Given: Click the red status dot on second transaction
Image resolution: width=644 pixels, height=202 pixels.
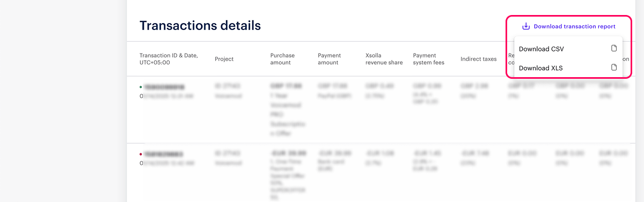Looking at the screenshot, I should [141, 154].
